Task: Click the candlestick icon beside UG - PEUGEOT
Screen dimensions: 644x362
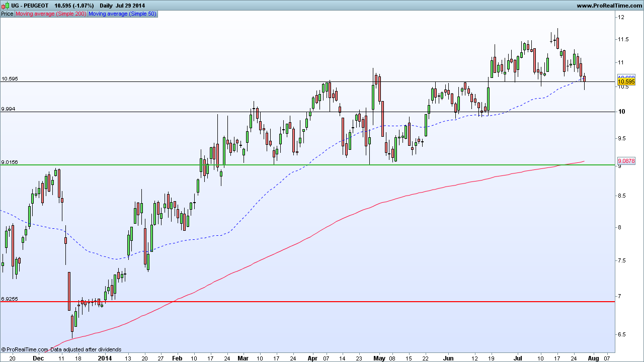Action: (x=5, y=5)
